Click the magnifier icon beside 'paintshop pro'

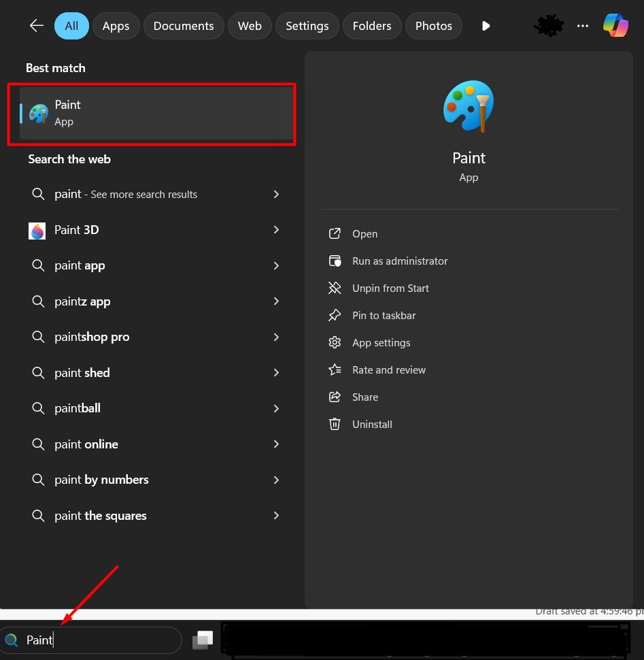tap(38, 337)
